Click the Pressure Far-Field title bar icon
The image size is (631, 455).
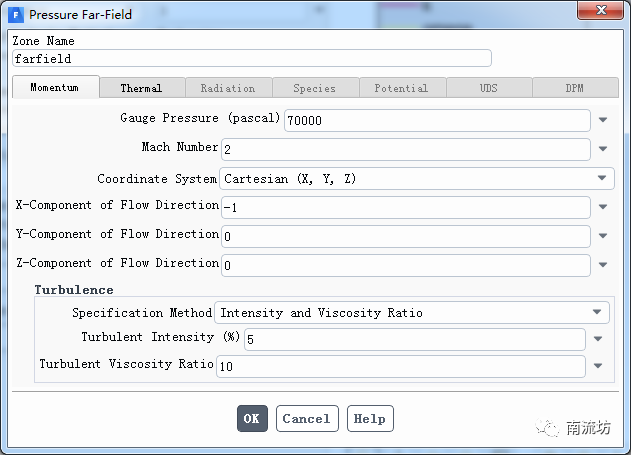(16, 14)
